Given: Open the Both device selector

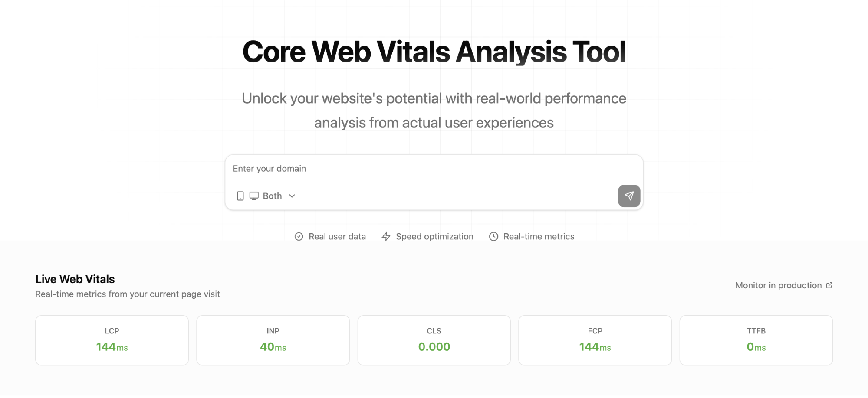Looking at the screenshot, I should 266,196.
